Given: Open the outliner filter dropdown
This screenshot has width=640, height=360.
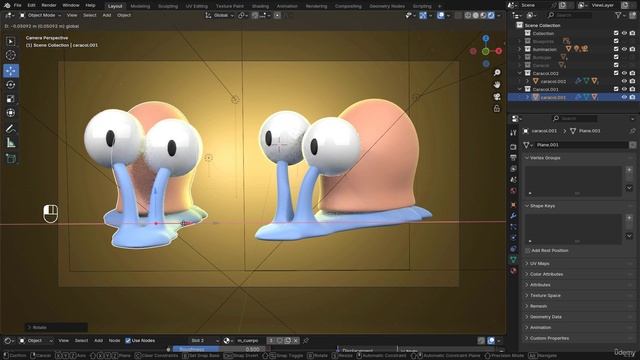Looking at the screenshot, I should point(620,16).
